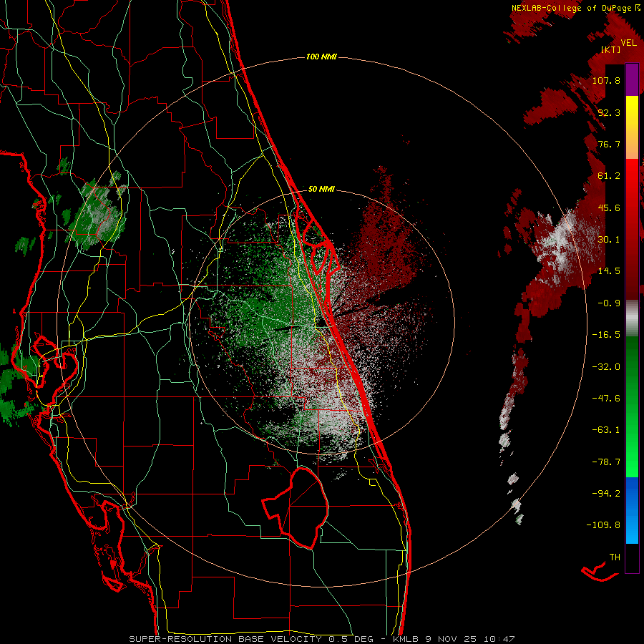Click the VEL legend title
The width and height of the screenshot is (644, 644).
click(x=628, y=43)
